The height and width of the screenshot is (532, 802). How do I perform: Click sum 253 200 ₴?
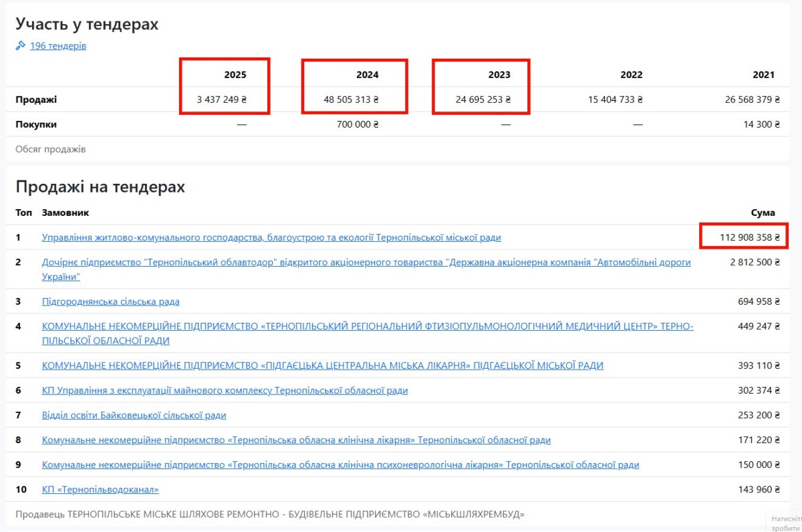759,415
